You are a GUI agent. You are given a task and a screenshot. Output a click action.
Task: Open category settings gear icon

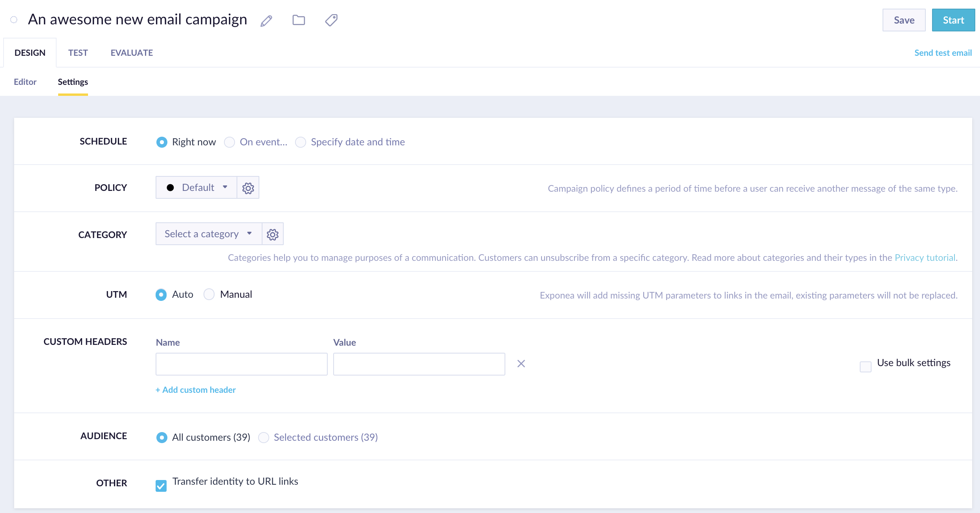click(273, 235)
